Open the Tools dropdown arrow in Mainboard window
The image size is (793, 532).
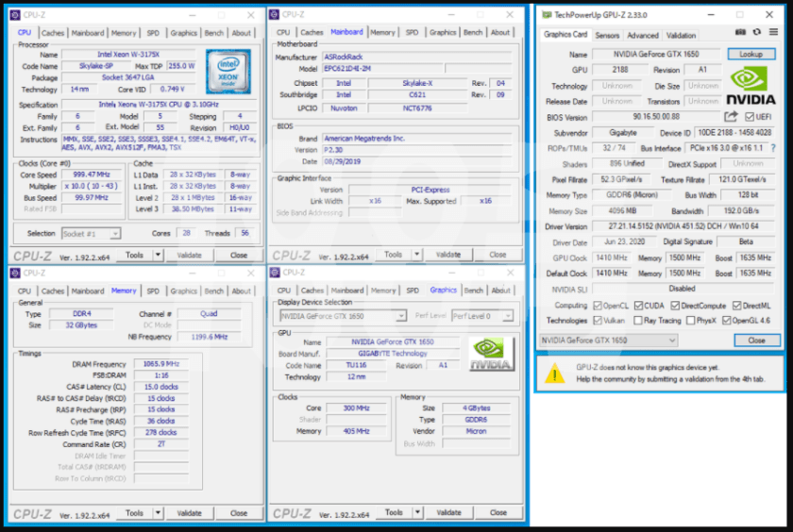tap(416, 255)
